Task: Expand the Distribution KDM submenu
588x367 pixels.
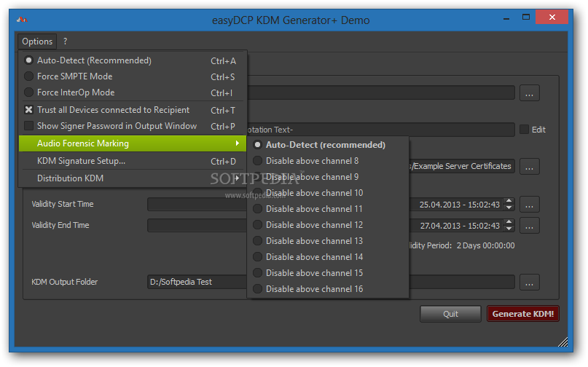Action: (133, 178)
